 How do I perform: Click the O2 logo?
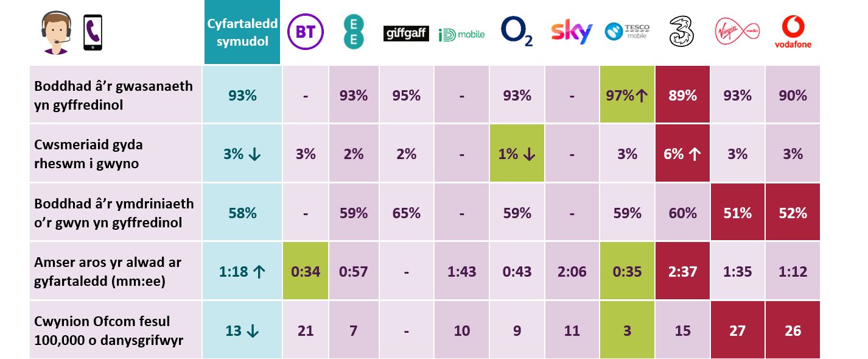coord(517,32)
